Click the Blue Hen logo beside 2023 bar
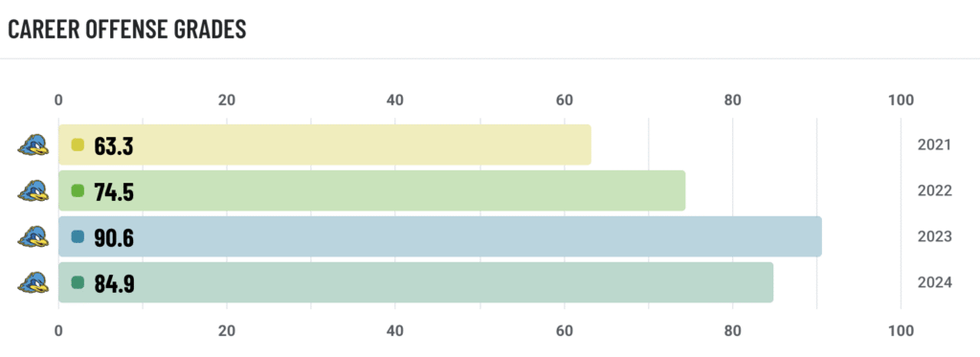The height and width of the screenshot is (357, 980). click(x=33, y=236)
